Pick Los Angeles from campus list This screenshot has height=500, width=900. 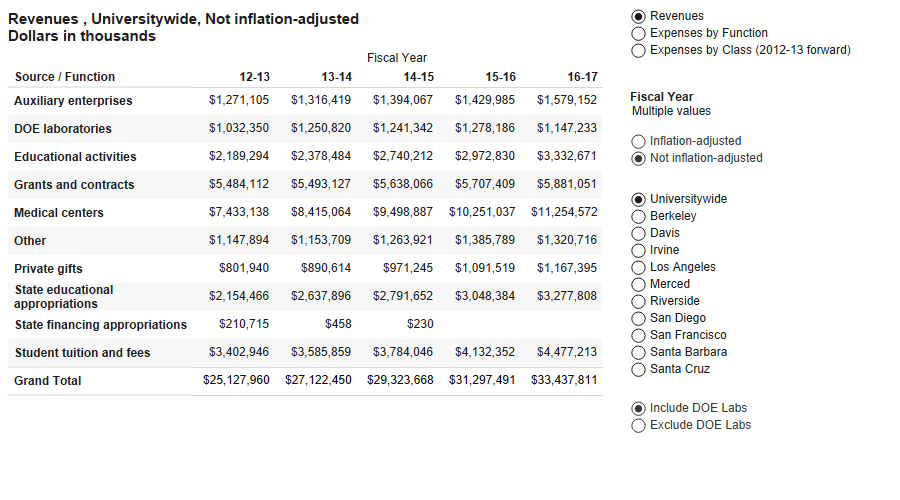638,268
